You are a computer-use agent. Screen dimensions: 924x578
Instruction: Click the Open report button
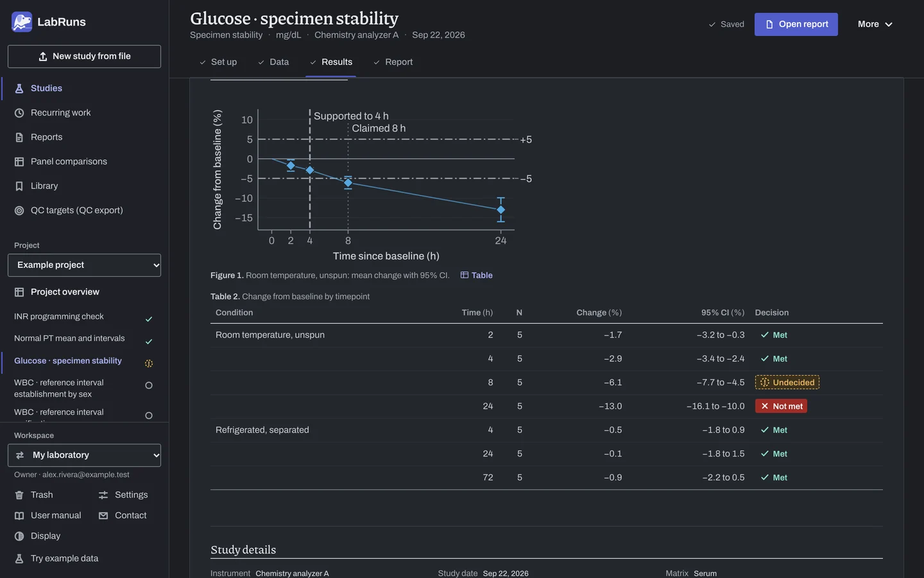point(796,24)
